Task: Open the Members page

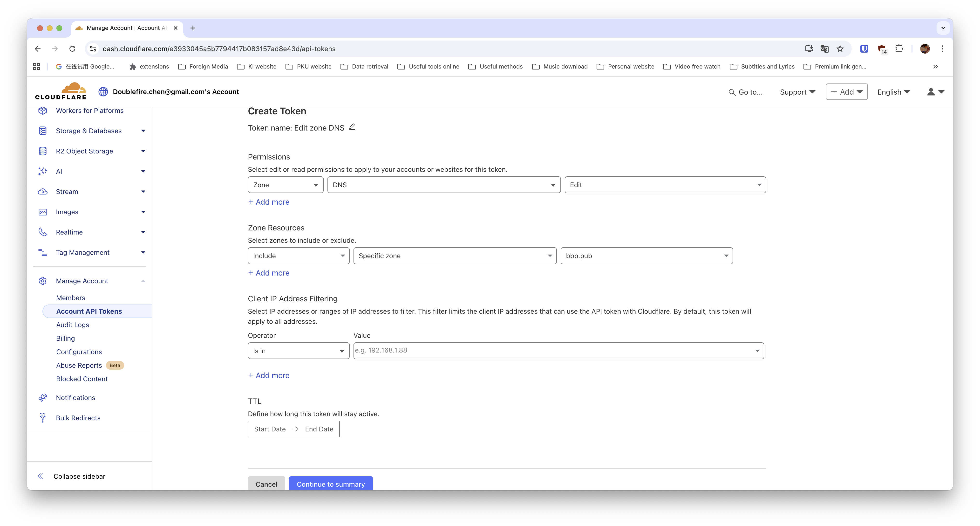Action: point(71,298)
